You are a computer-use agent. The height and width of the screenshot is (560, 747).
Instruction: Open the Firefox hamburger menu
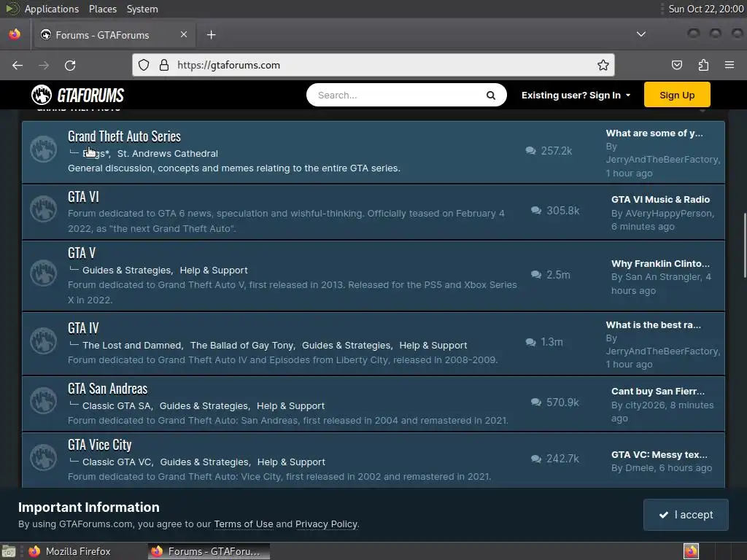pyautogui.click(x=729, y=65)
